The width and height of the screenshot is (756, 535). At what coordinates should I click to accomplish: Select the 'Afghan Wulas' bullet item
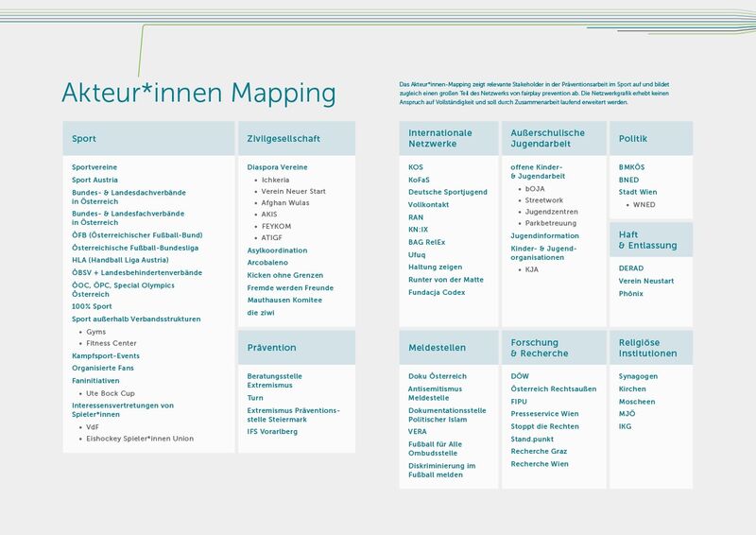285,203
